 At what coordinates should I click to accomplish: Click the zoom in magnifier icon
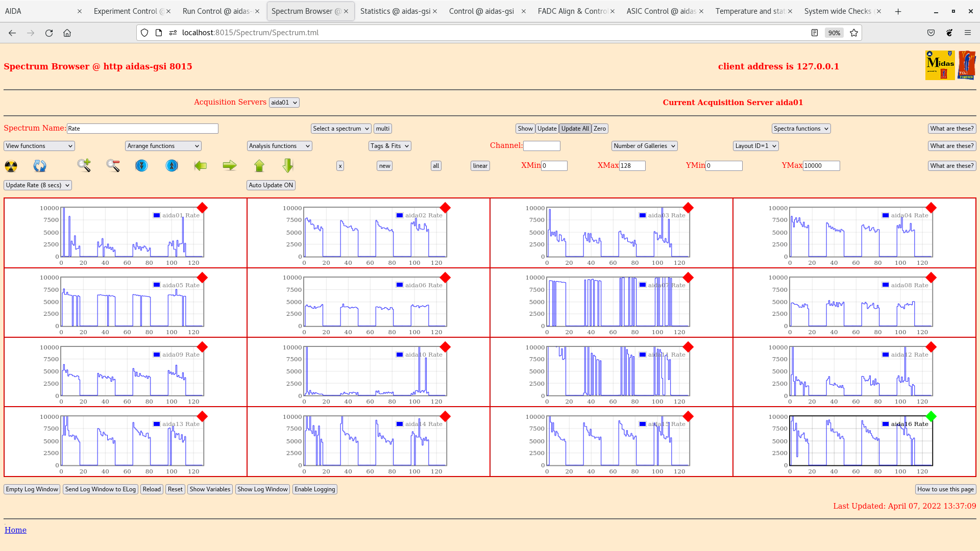tap(84, 165)
